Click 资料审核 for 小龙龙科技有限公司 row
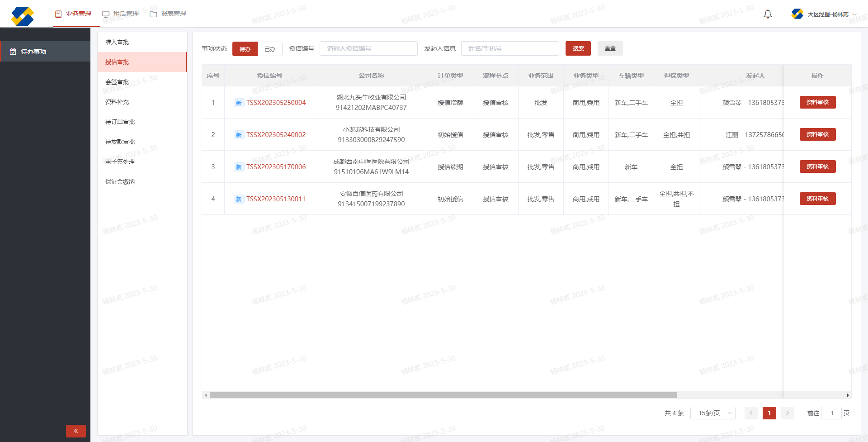The height and width of the screenshot is (442, 868). click(x=817, y=134)
